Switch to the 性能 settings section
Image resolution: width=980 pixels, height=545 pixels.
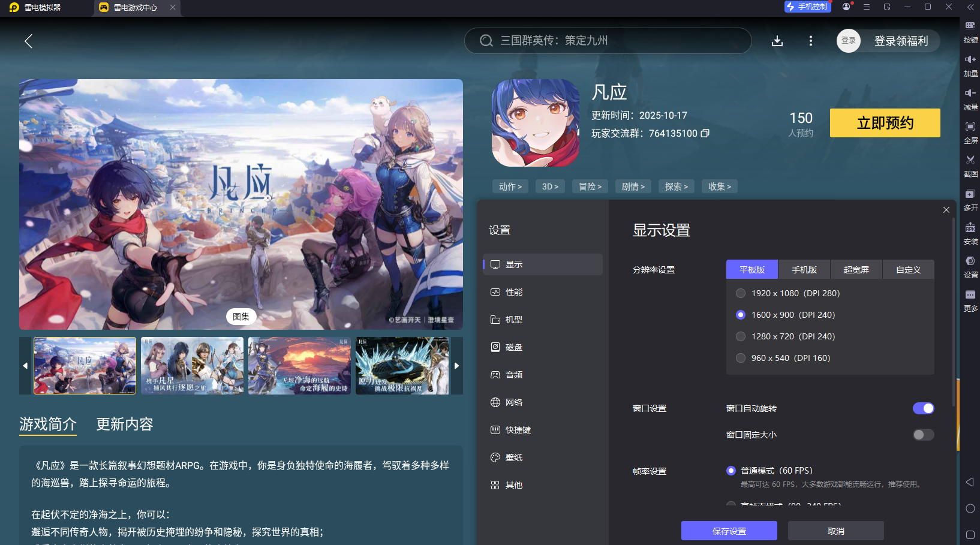pos(514,292)
